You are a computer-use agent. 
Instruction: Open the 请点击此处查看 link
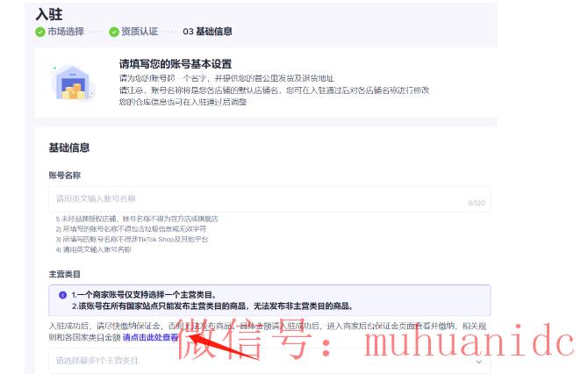click(150, 337)
